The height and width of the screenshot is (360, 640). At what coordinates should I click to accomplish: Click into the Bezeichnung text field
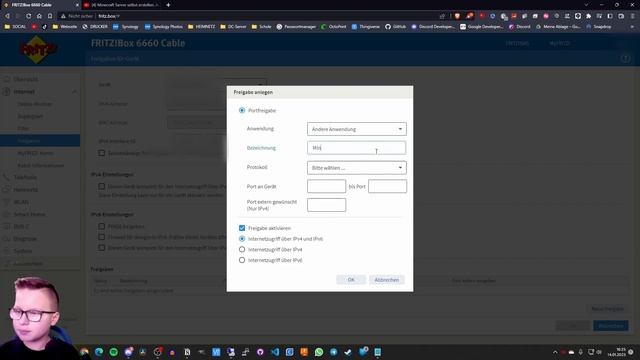click(x=356, y=148)
